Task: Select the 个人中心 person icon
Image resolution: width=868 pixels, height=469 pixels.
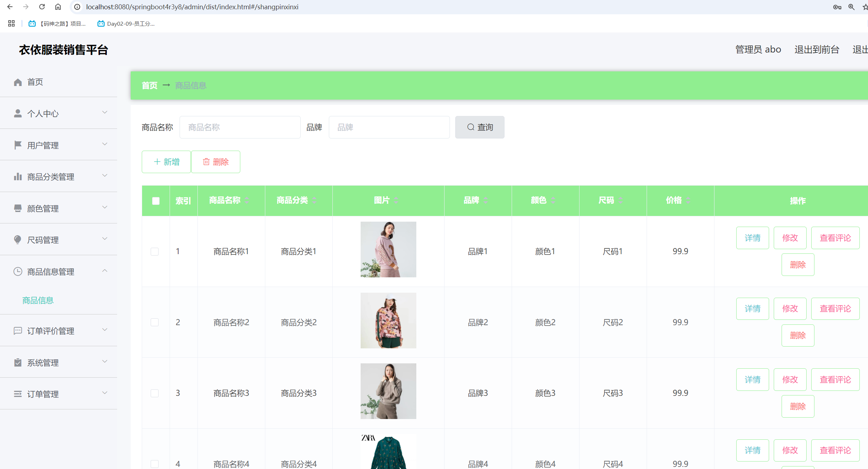Action: (18, 113)
